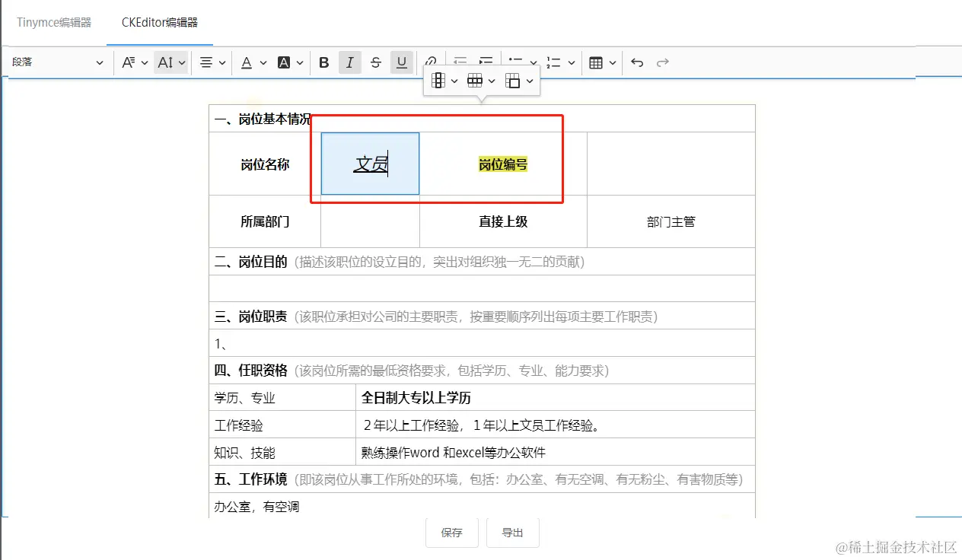Open the font size dropdown
This screenshot has height=560, width=962.
[171, 62]
